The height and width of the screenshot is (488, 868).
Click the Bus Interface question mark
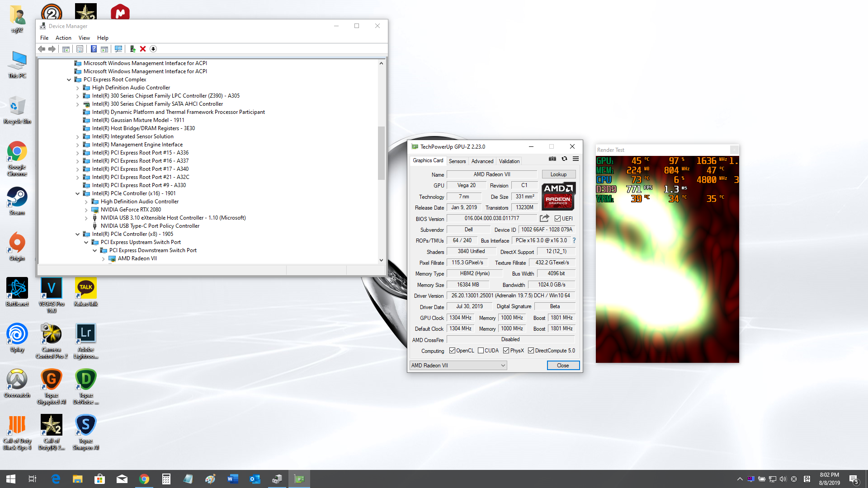(574, 240)
